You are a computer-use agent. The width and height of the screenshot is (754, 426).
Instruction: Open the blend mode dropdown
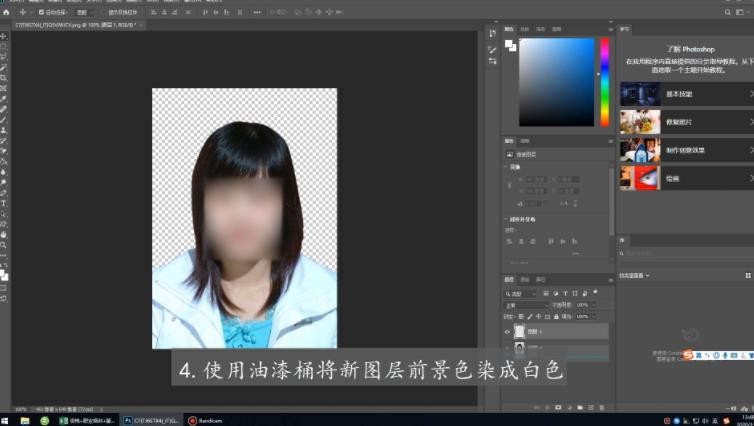526,305
